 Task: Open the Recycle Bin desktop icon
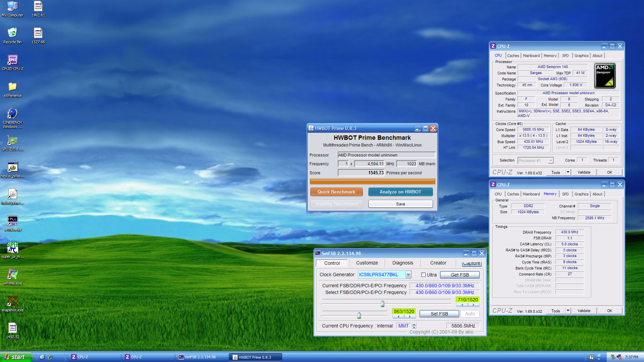click(x=12, y=36)
